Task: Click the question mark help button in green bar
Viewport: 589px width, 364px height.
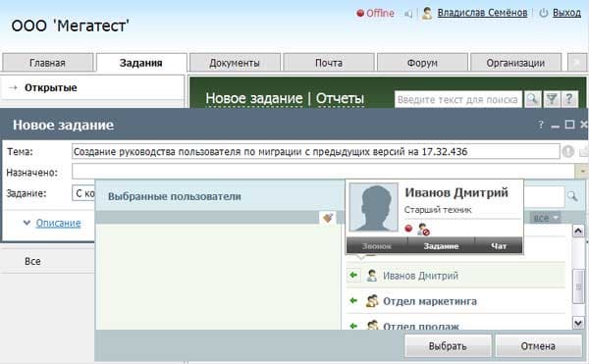Action: coord(569,99)
